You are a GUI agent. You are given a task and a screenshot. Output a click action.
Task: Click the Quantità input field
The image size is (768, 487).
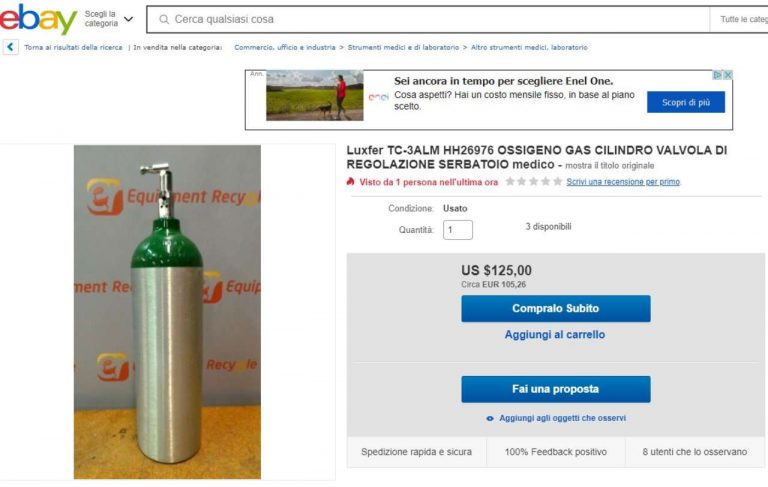click(x=457, y=230)
